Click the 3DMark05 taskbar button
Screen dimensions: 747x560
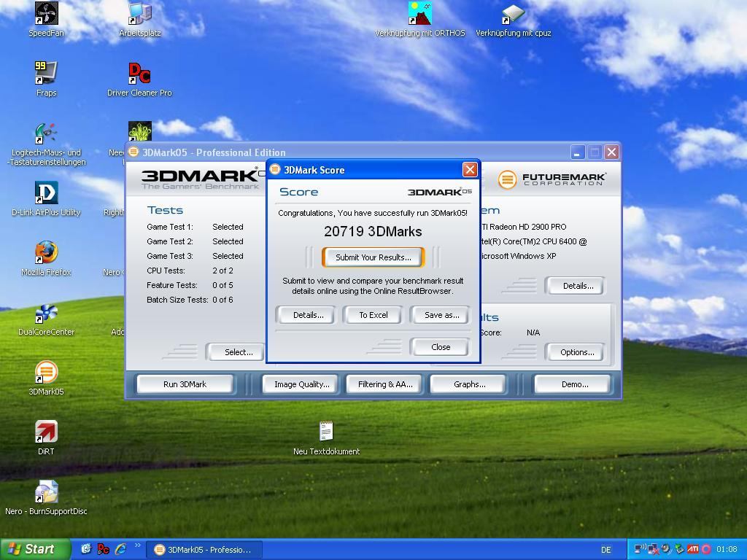(204, 550)
